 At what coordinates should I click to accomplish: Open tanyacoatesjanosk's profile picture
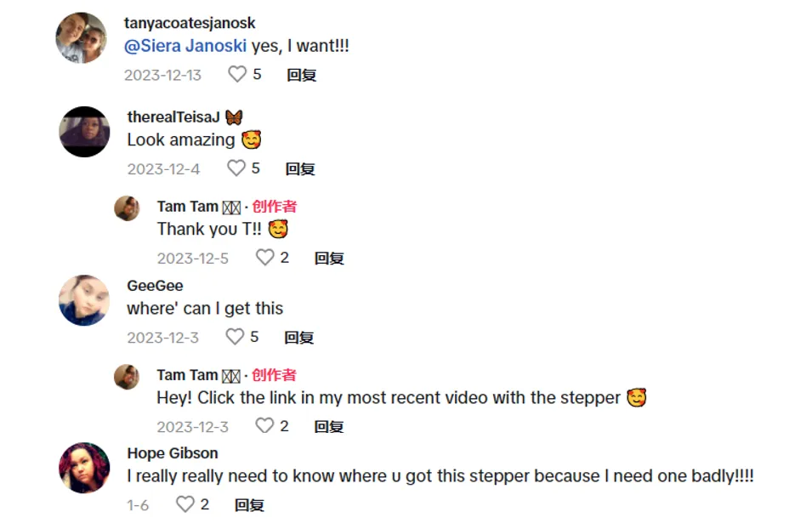pos(81,37)
